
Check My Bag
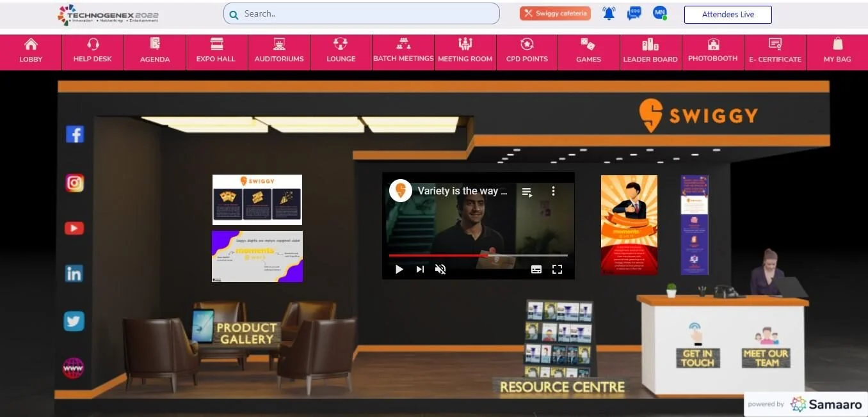coord(837,51)
